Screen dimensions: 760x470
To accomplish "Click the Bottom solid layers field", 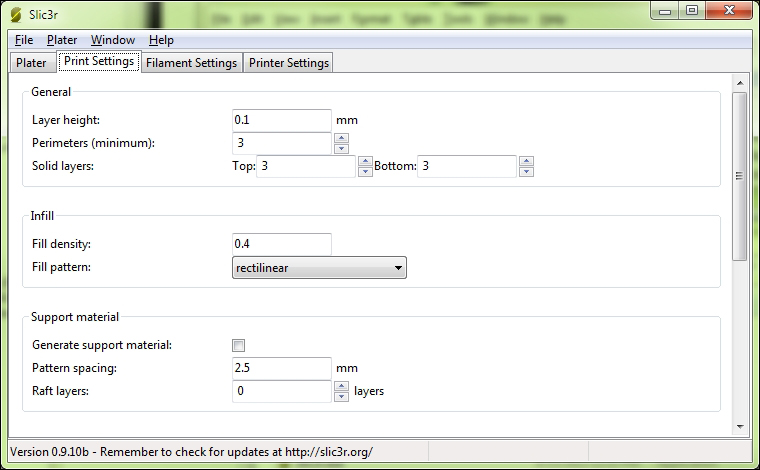I will (467, 166).
